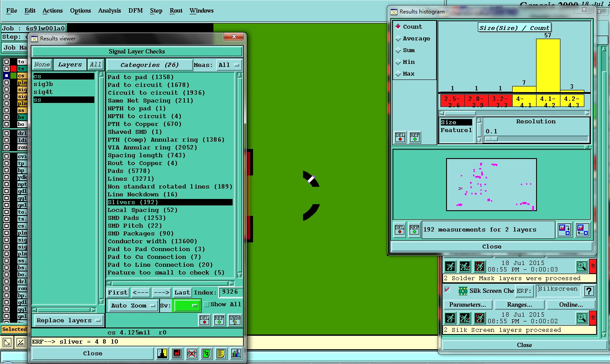Click the Silkscreen ERF input field

tap(558, 291)
